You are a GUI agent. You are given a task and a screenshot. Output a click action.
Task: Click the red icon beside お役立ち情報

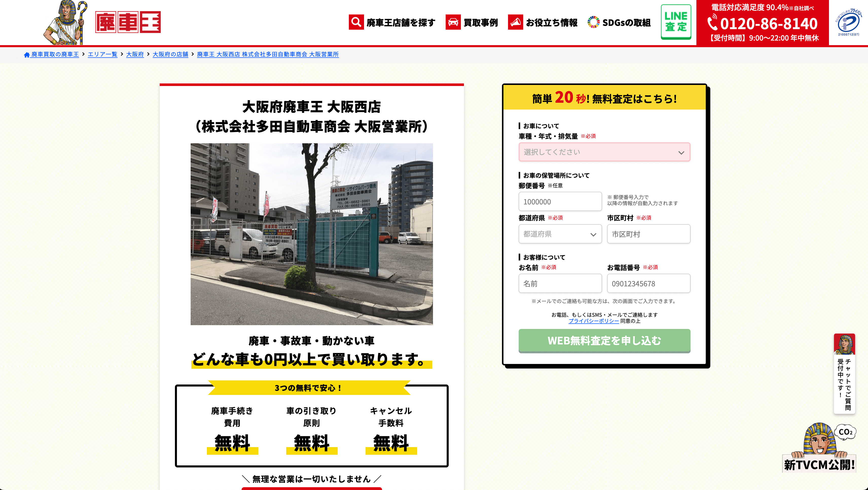[516, 22]
